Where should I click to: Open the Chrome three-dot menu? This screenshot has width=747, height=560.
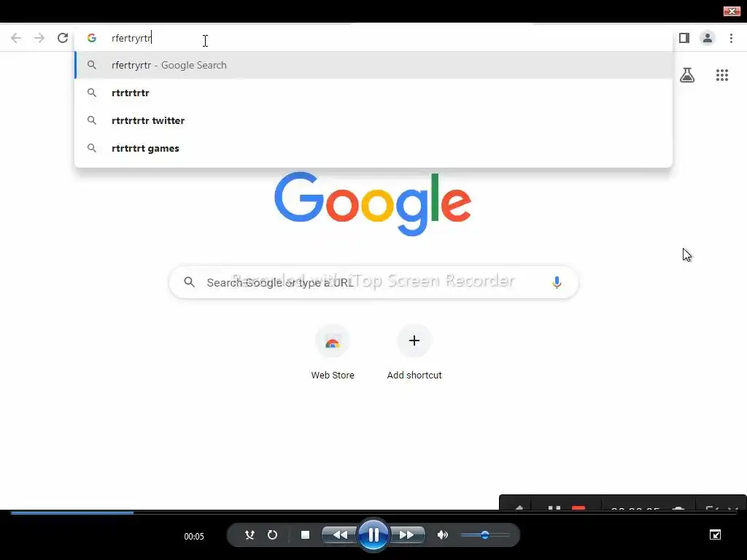pos(731,38)
